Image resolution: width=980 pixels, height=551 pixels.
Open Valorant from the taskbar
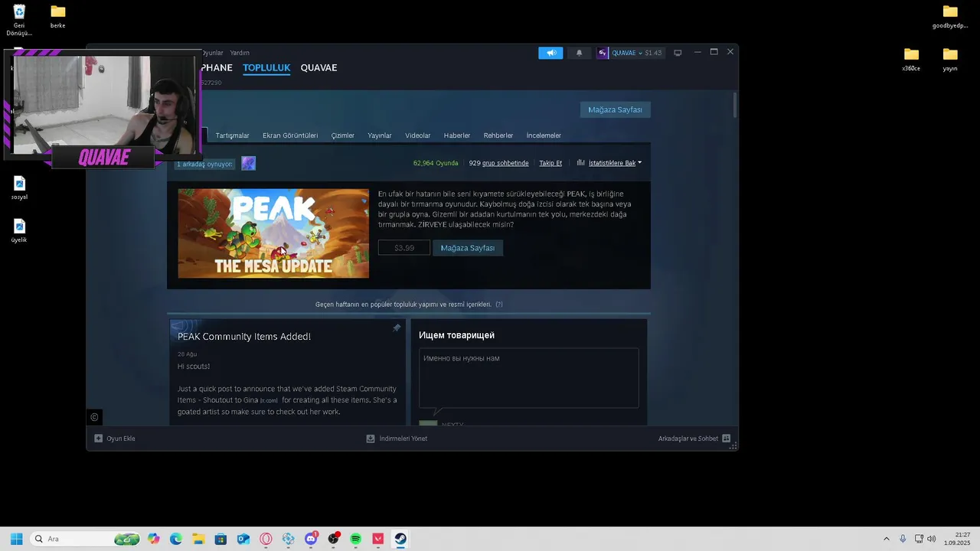point(377,539)
